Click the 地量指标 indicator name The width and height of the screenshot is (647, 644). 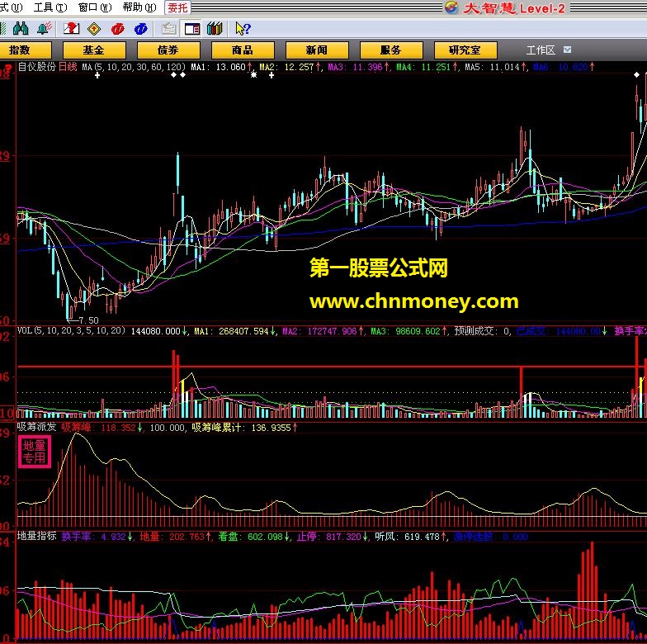[36, 536]
